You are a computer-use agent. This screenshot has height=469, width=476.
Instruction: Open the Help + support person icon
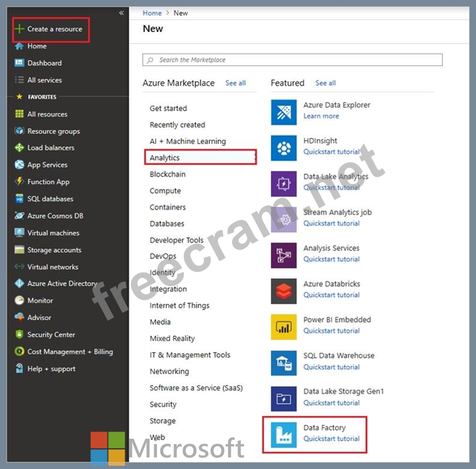(x=19, y=368)
